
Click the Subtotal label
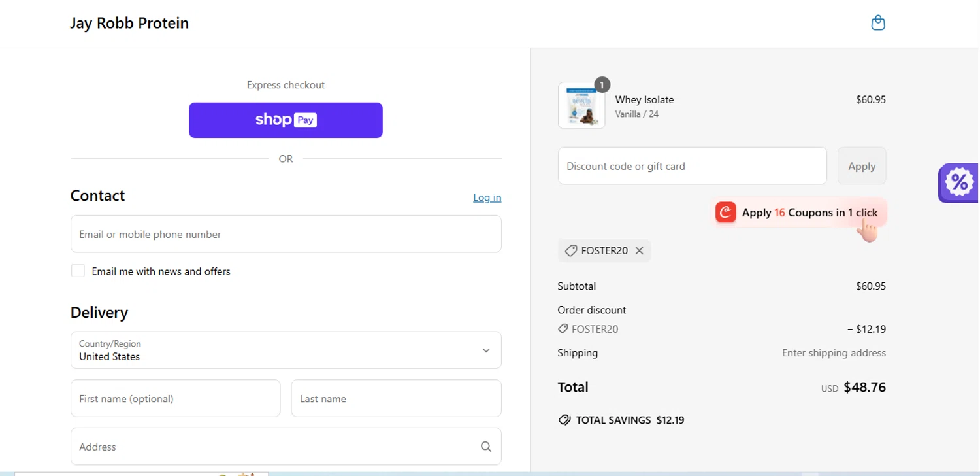(x=576, y=286)
